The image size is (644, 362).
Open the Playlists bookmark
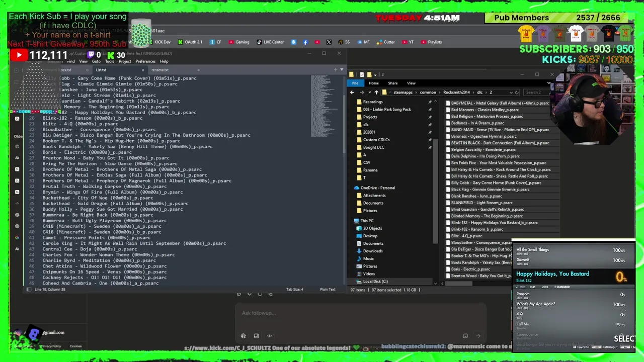pos(432,42)
